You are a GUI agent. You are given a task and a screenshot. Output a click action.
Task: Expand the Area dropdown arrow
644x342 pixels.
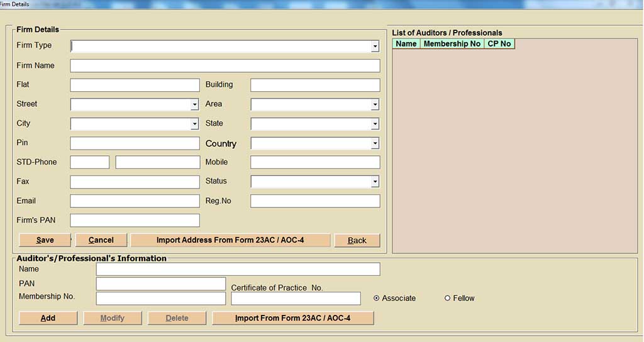375,105
